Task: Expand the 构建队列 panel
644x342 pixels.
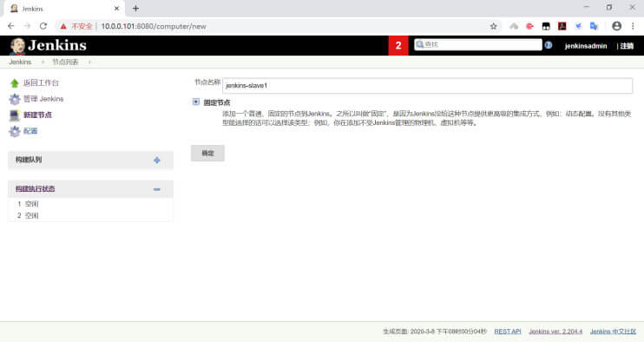Action: (x=157, y=160)
